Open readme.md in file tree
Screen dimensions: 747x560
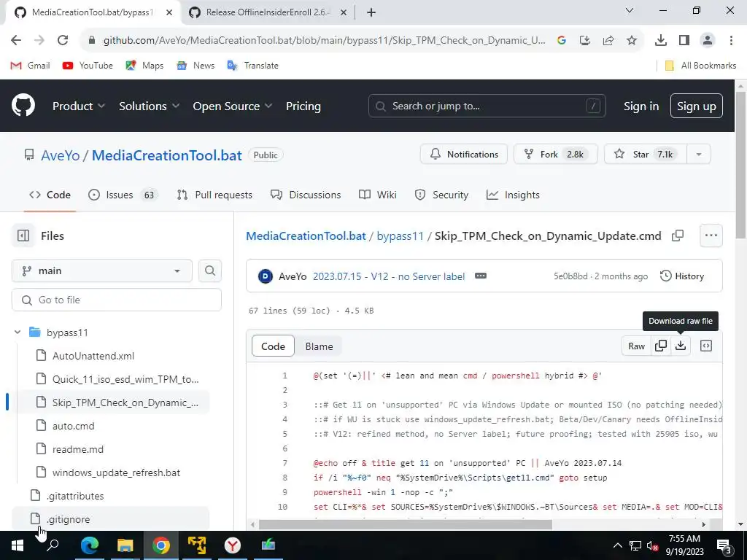(77, 449)
